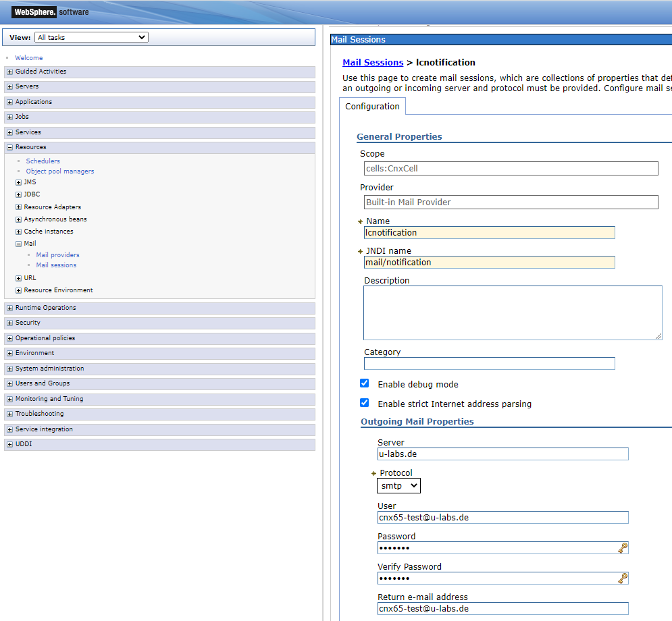Image resolution: width=672 pixels, height=621 pixels.
Task: Expand the JDBC tree node
Action: pos(18,194)
